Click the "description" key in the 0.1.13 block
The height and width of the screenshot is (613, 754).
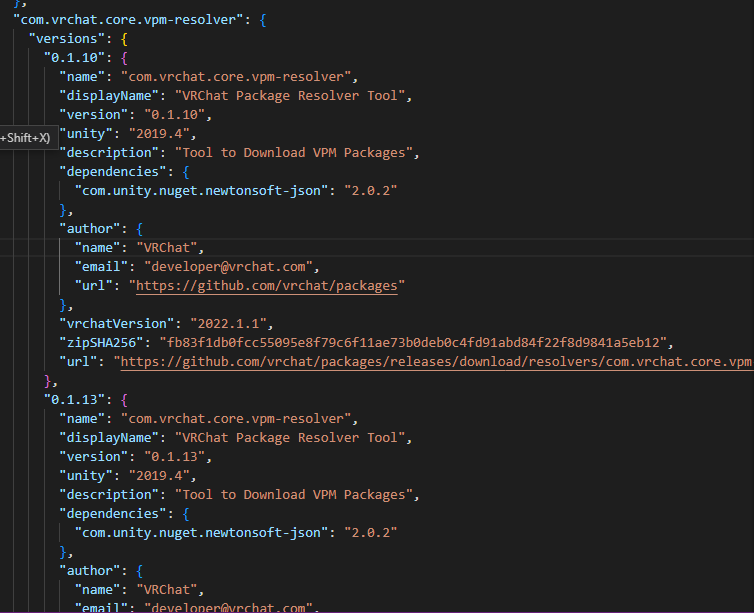pos(109,495)
